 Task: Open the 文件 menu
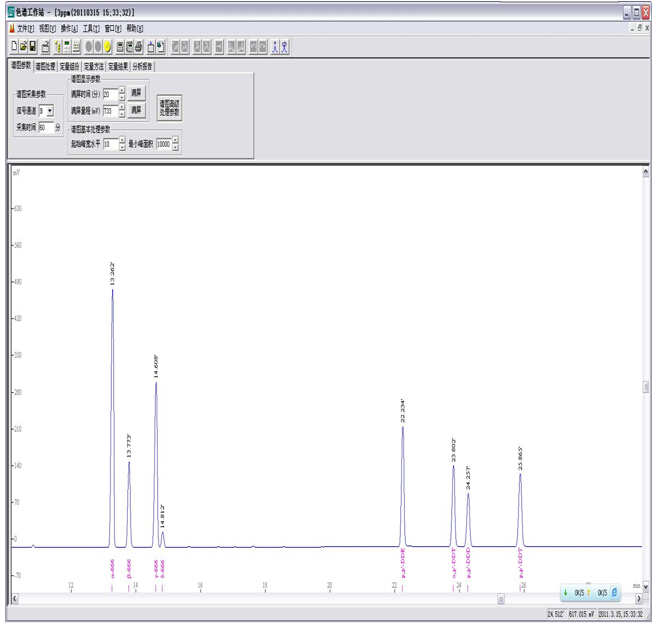[24, 29]
